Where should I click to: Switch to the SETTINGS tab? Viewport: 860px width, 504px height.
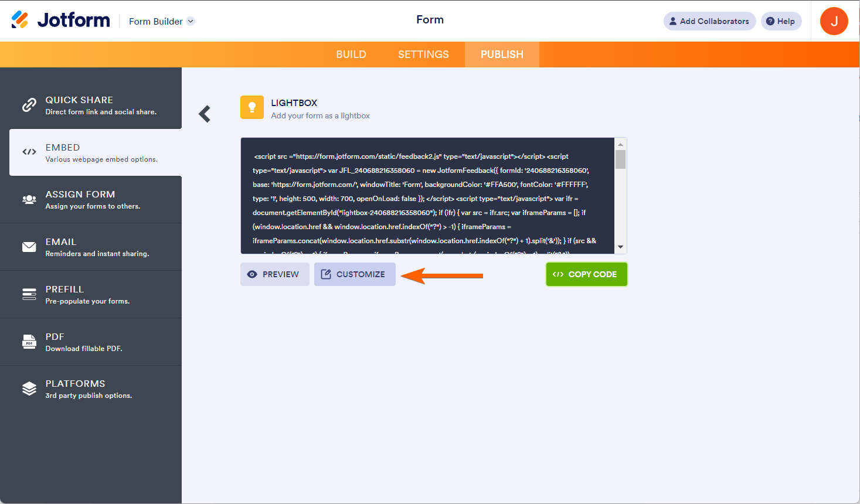(423, 55)
